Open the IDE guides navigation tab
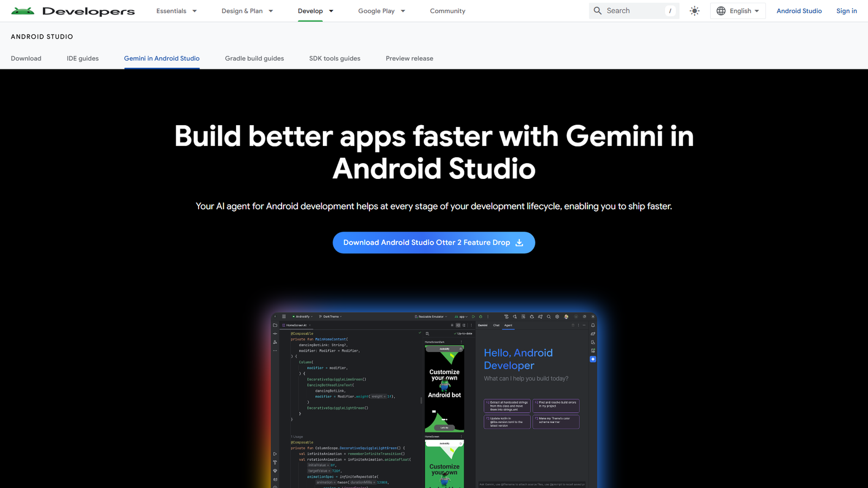The height and width of the screenshot is (488, 868). (x=82, y=58)
